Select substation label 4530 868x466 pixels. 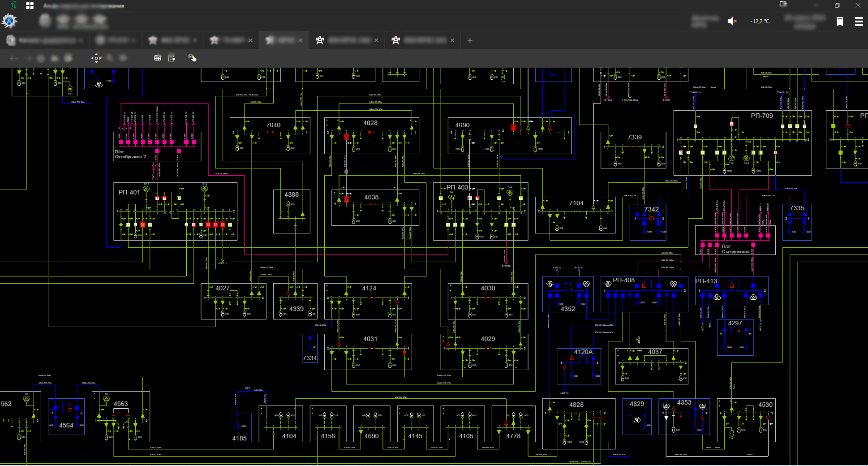pos(765,405)
